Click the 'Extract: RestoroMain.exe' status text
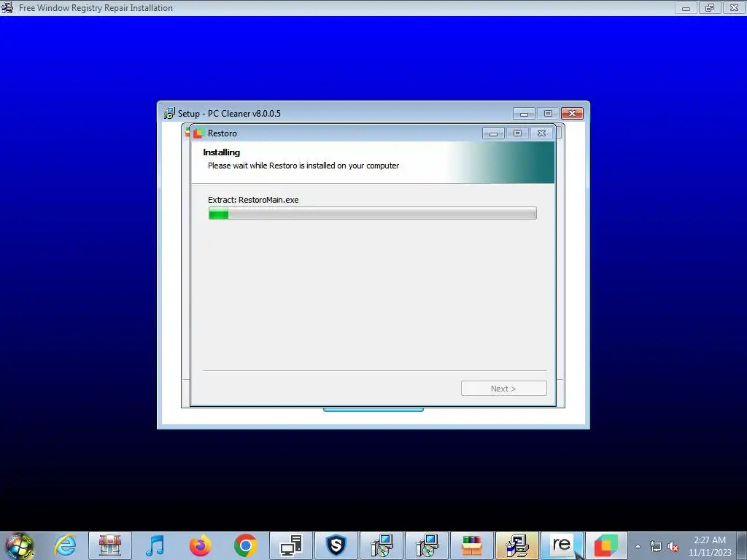Viewport: 747px width, 560px height. pos(253,200)
